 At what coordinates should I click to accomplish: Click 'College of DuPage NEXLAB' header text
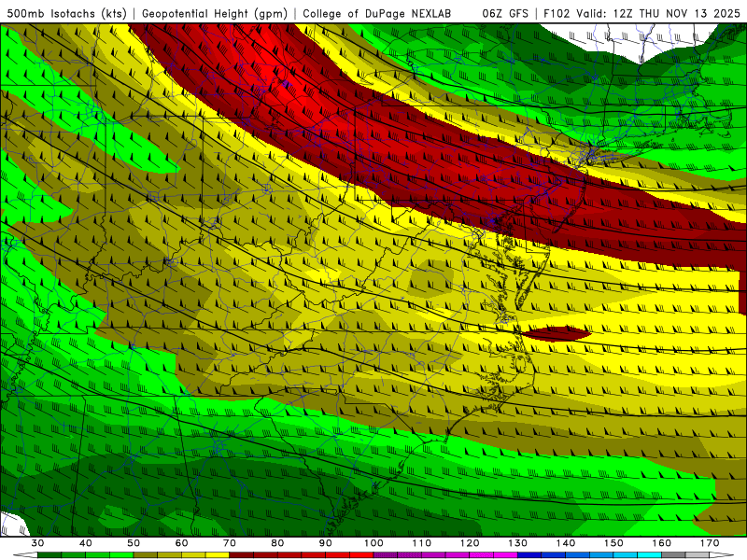377,14
